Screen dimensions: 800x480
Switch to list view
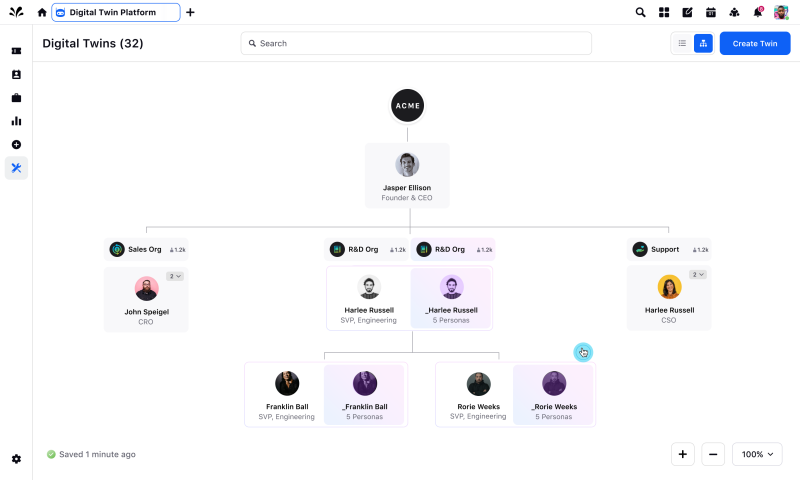[x=682, y=43]
